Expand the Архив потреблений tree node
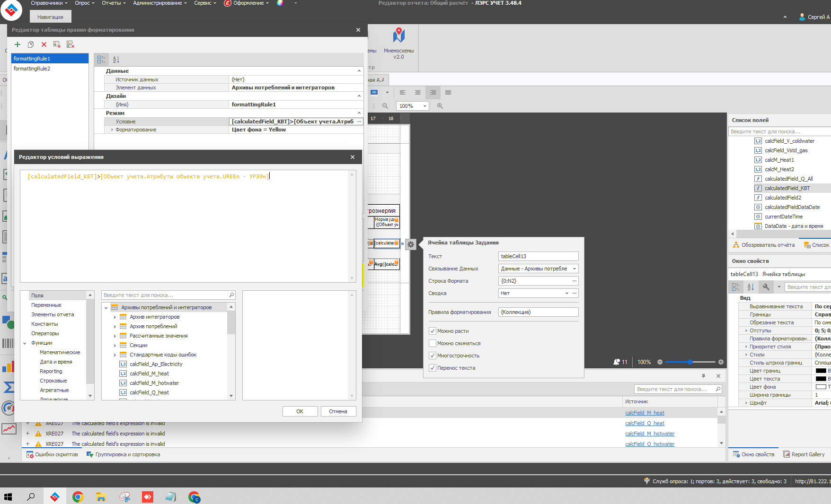 click(115, 326)
